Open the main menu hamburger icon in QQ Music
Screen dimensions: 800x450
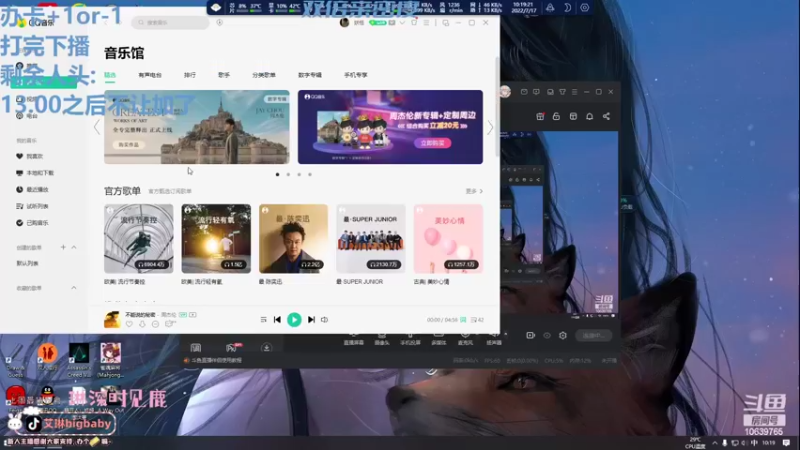[426, 22]
